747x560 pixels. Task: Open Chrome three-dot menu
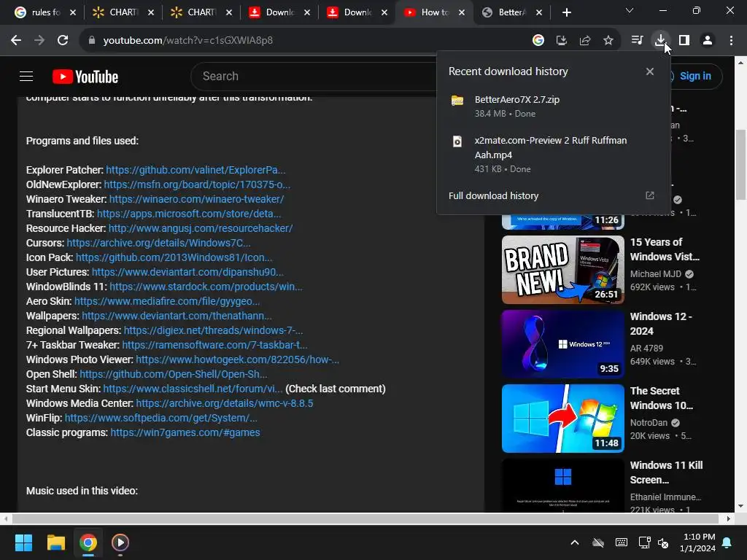pyautogui.click(x=731, y=41)
